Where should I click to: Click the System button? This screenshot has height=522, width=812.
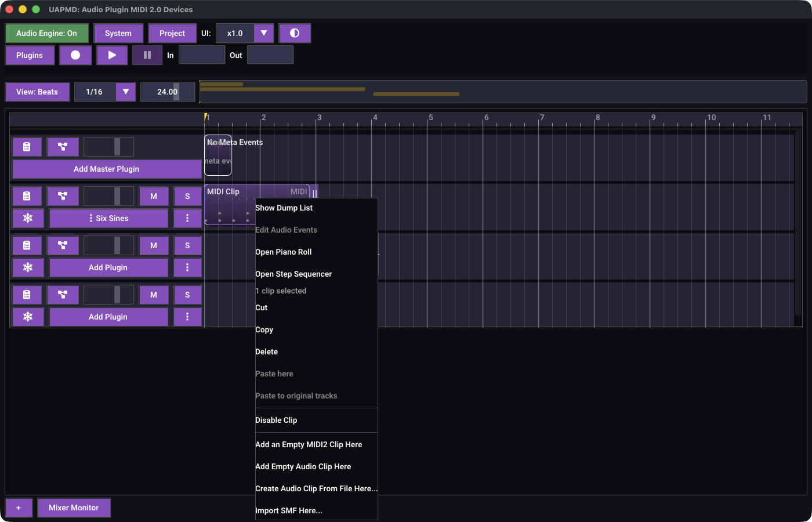click(x=118, y=33)
